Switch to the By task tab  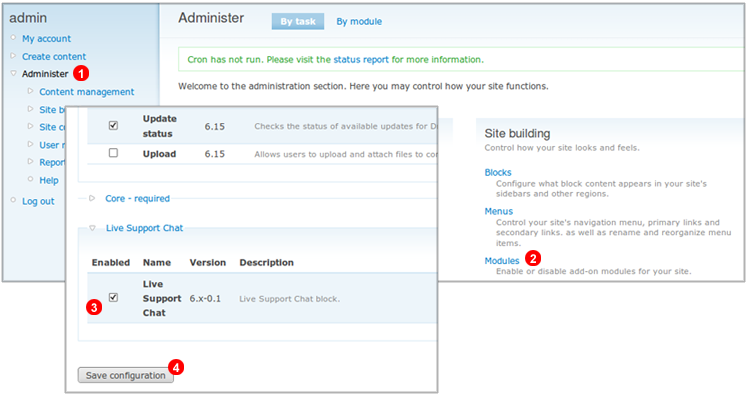pyautogui.click(x=298, y=22)
